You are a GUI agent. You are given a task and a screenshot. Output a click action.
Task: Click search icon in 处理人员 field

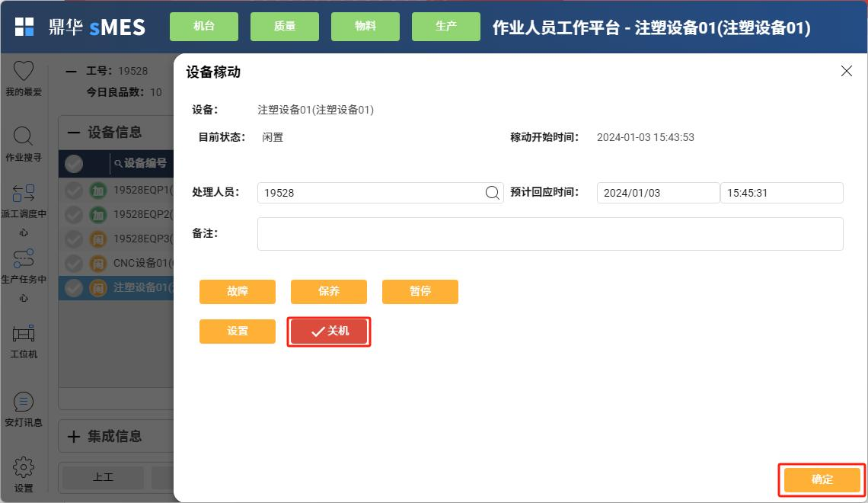[x=492, y=193]
